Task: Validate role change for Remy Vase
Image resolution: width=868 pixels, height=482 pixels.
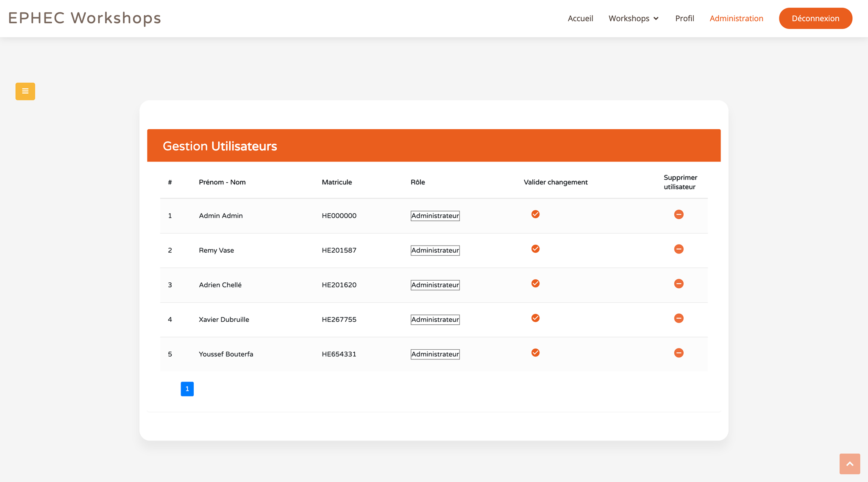Action: [535, 249]
